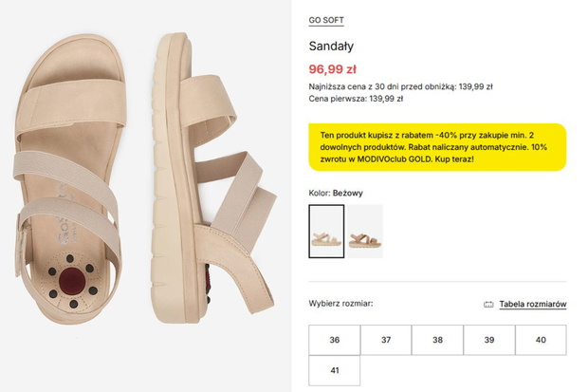Image resolution: width=588 pixels, height=392 pixels.
Task: Click the size table ruler icon
Action: click(488, 304)
